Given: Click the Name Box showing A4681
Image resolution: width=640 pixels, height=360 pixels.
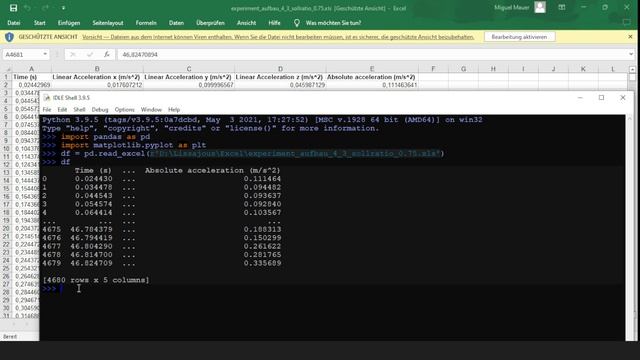Looking at the screenshot, I should coord(22,54).
